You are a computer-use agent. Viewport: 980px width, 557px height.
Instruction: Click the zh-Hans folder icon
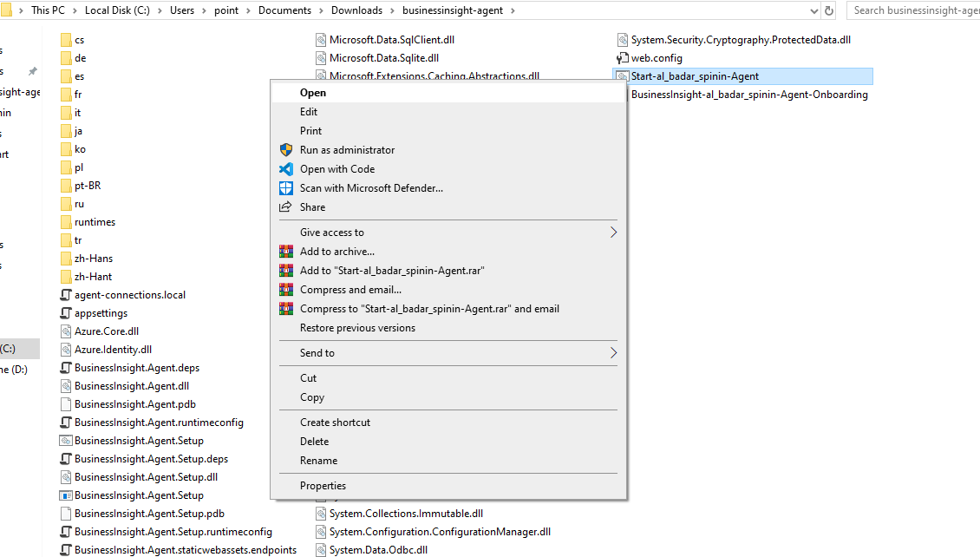pyautogui.click(x=66, y=259)
